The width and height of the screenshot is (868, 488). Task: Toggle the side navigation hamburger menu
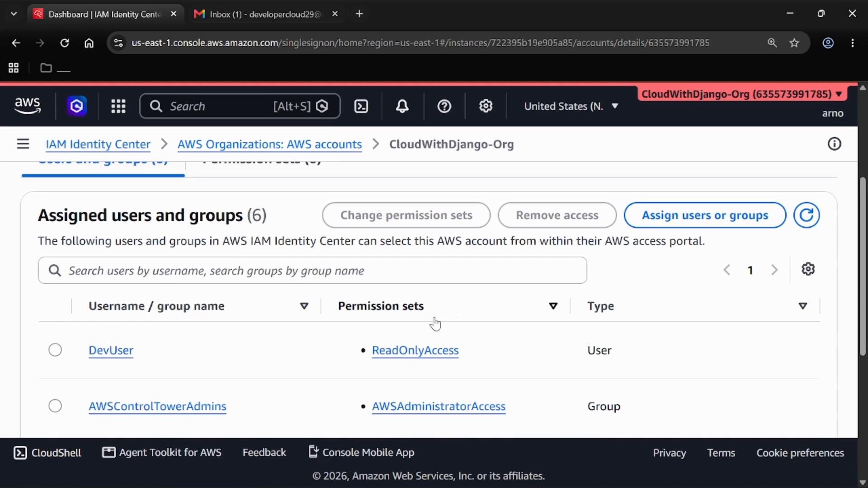23,144
